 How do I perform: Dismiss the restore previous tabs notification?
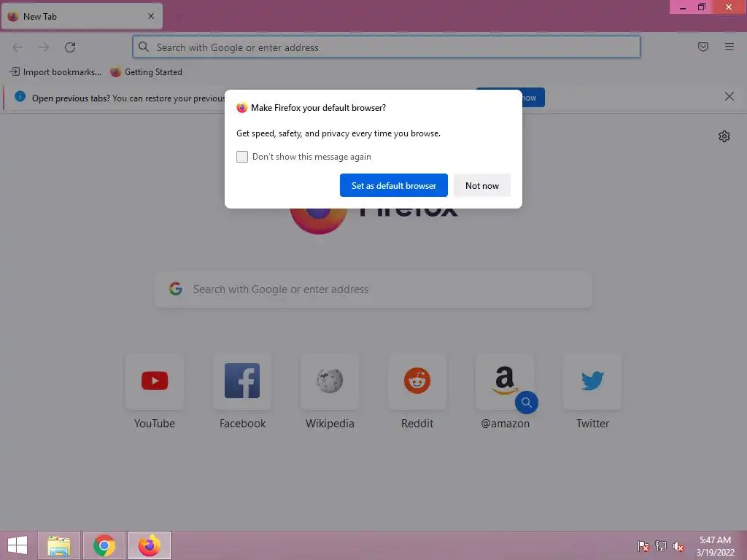[729, 97]
